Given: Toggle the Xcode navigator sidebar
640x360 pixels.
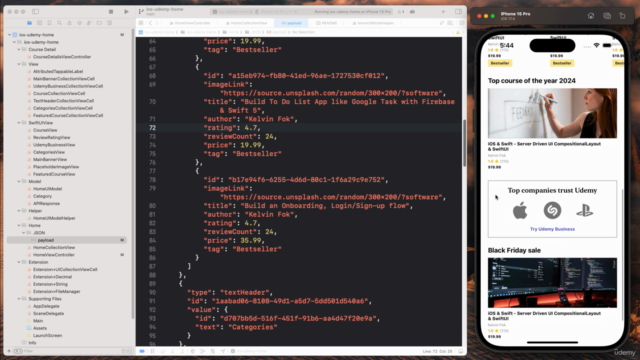Looking at the screenshot, I should (36, 12).
